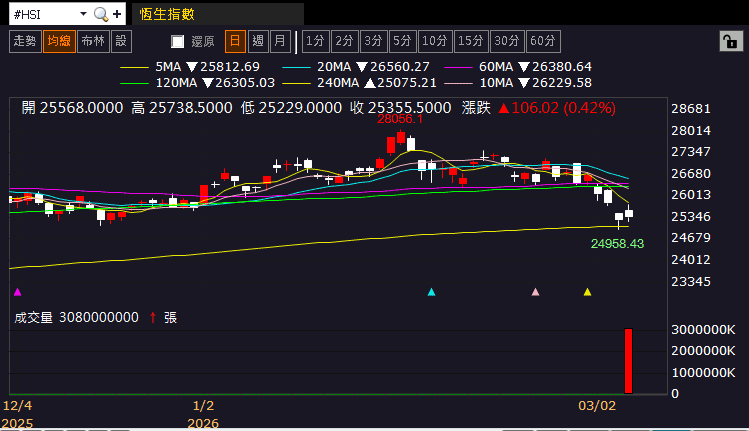Click the 60MA value 26380.64

[x=562, y=67]
